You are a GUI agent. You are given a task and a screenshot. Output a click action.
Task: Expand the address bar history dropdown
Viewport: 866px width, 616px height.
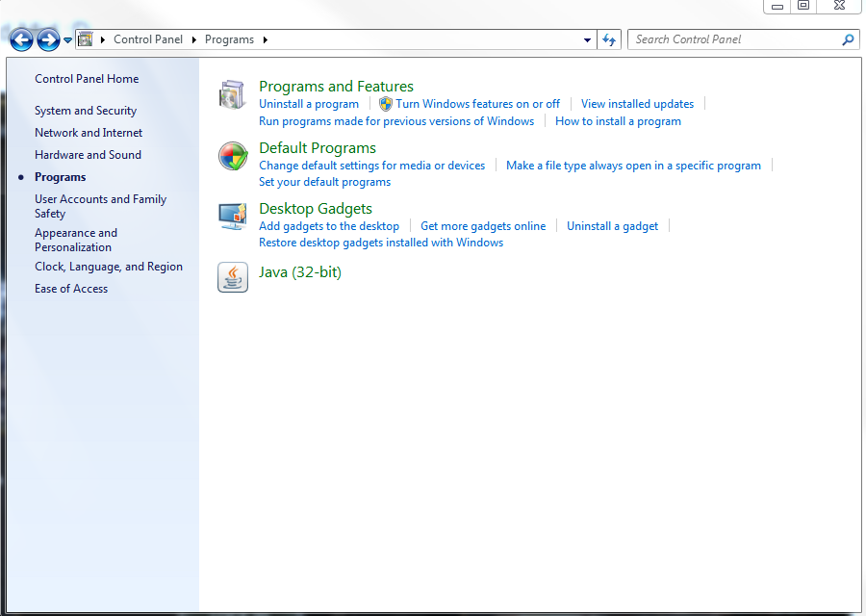587,39
